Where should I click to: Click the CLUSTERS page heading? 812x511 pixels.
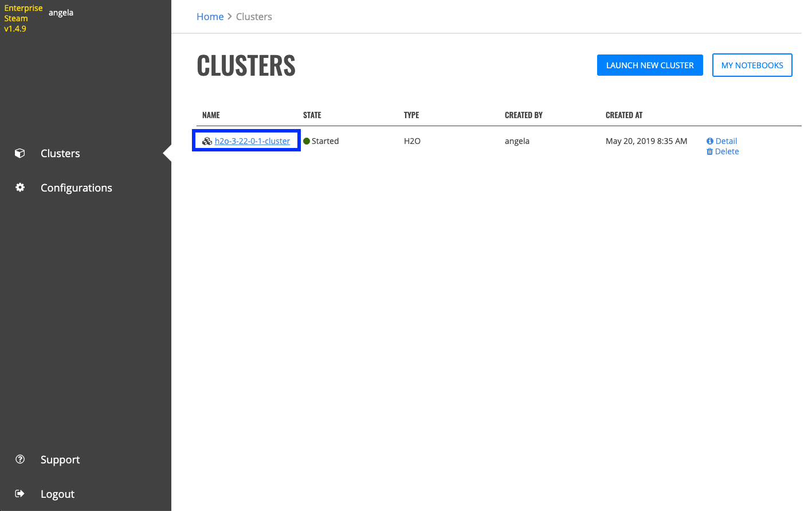coord(246,65)
